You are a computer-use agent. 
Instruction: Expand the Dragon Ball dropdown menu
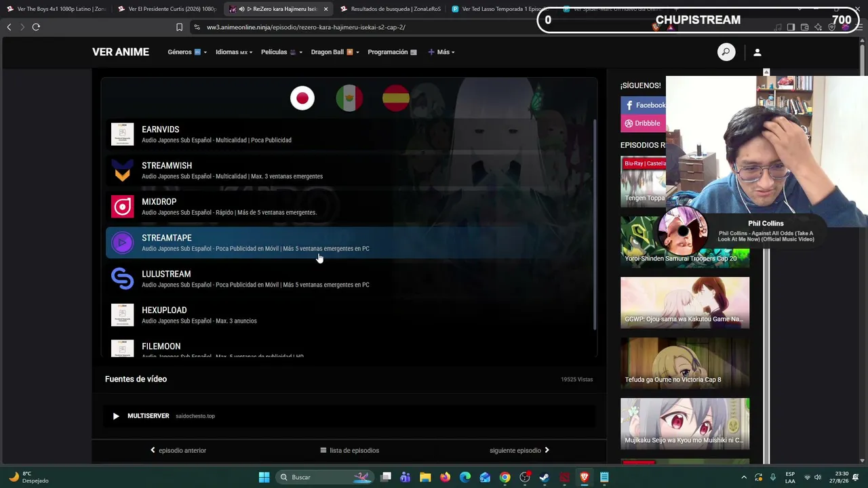pyautogui.click(x=335, y=52)
